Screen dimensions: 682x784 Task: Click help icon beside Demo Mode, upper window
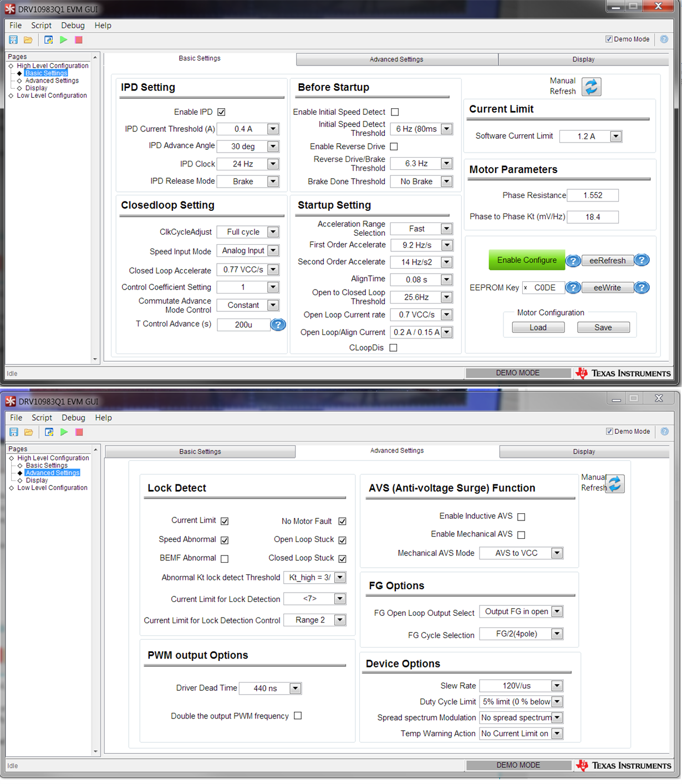point(664,39)
